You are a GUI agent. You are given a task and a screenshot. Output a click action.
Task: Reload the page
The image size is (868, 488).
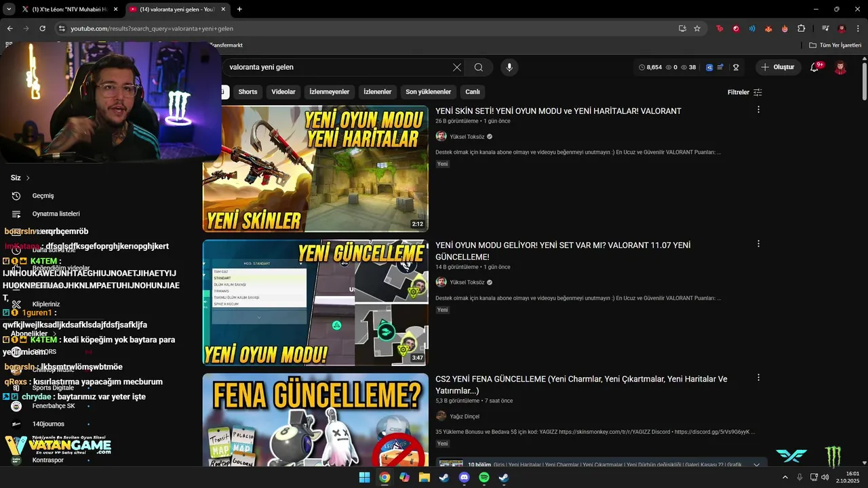(42, 28)
